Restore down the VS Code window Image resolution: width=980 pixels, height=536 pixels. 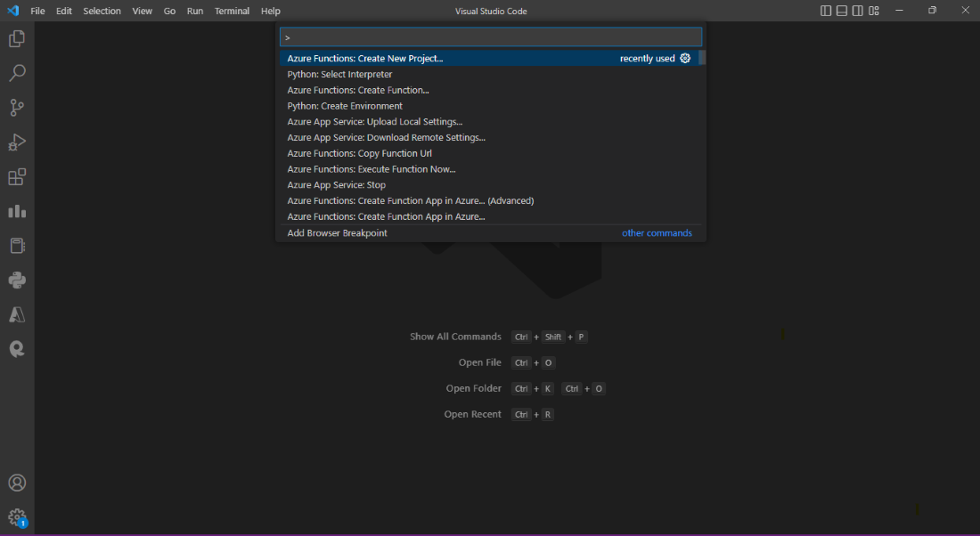(932, 11)
